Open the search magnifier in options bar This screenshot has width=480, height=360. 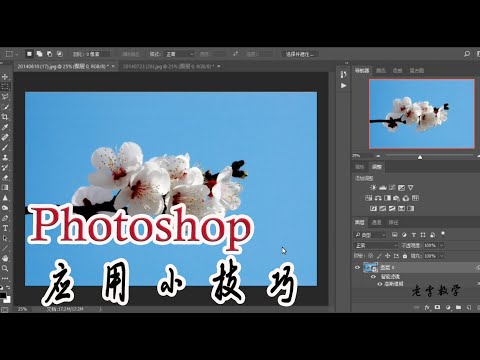467,54
